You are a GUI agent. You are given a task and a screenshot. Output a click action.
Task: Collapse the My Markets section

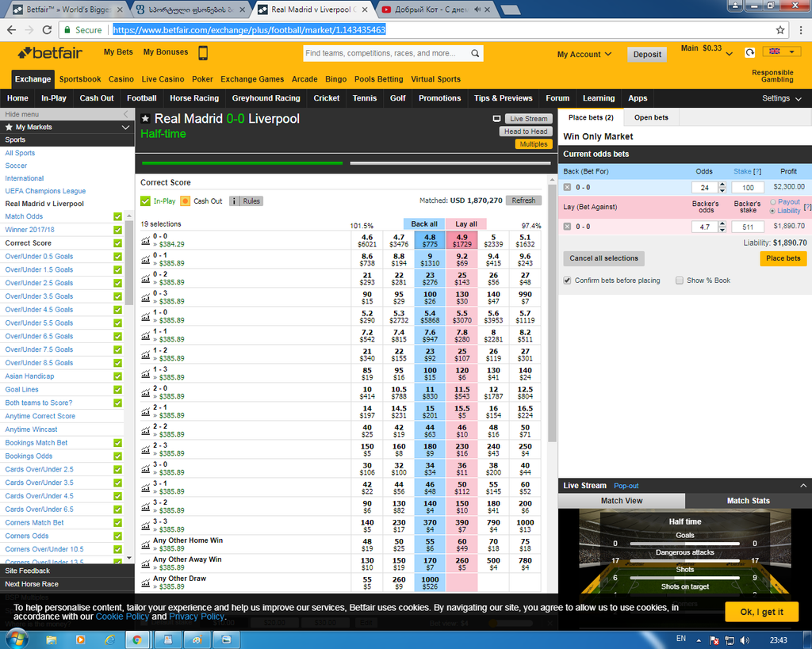(125, 127)
